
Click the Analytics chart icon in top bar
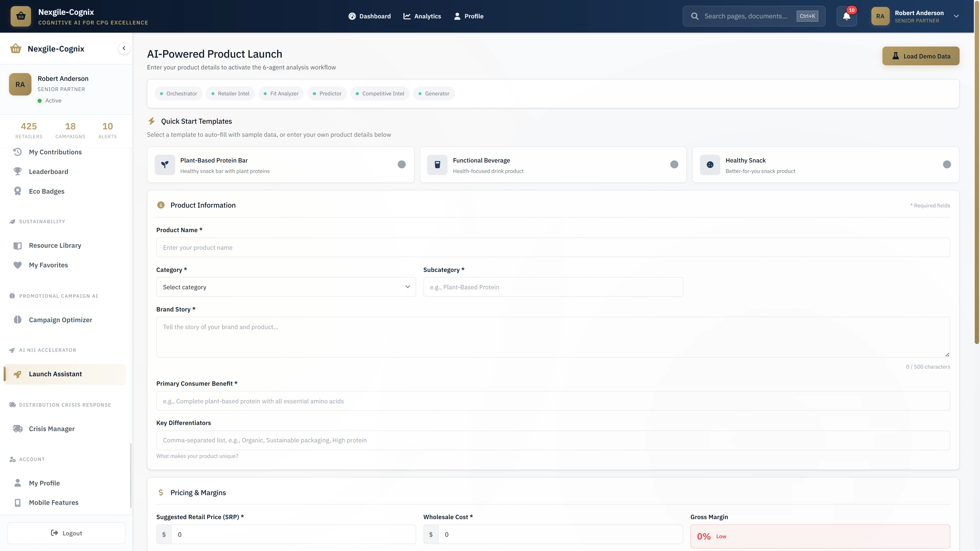[407, 16]
